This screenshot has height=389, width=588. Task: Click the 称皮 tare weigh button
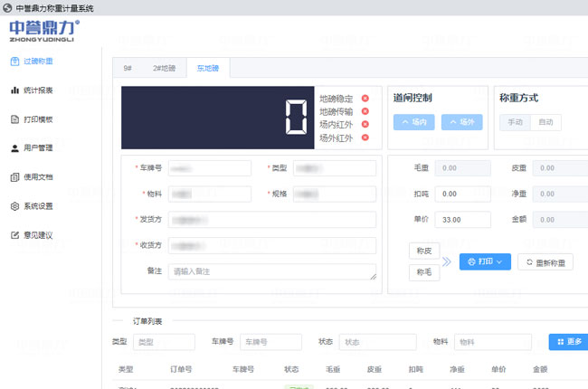pos(424,250)
